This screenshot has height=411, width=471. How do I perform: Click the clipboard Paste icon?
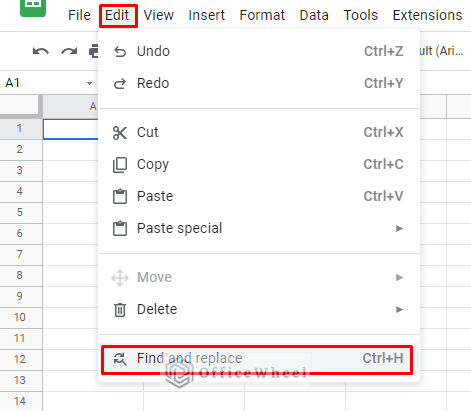click(x=120, y=196)
